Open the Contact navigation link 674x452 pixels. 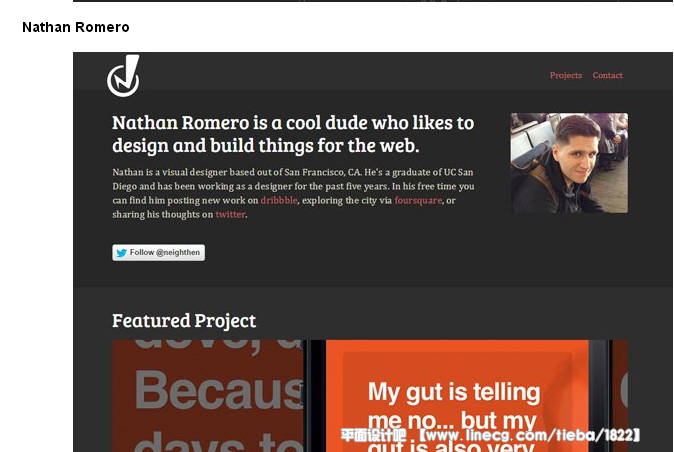(607, 75)
